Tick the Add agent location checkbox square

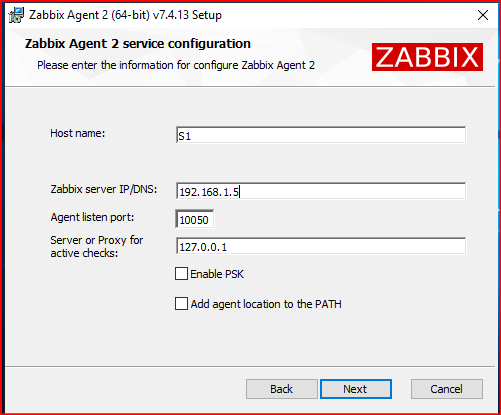point(181,304)
